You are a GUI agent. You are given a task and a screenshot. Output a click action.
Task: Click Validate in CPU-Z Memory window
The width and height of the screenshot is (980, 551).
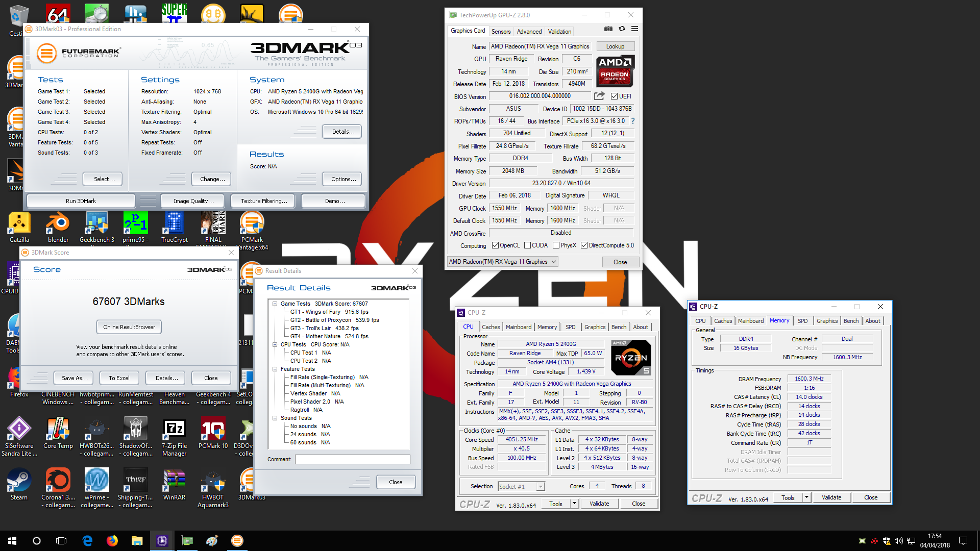(831, 497)
